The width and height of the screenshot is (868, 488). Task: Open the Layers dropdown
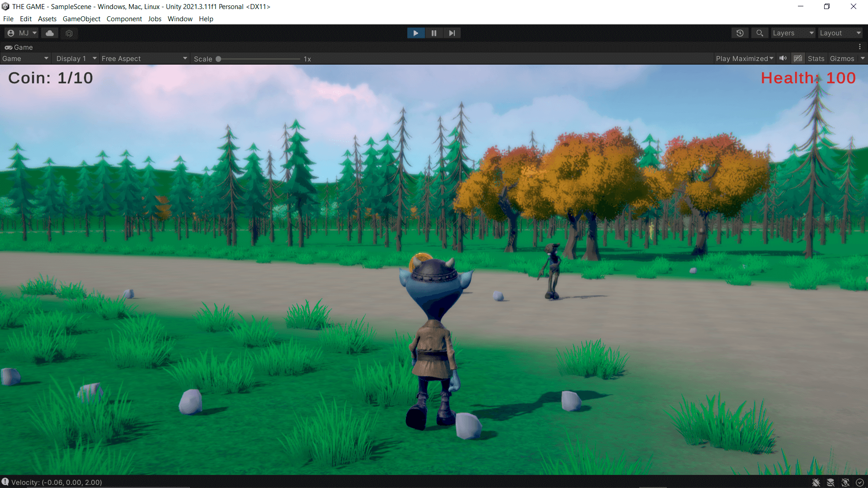(x=793, y=33)
